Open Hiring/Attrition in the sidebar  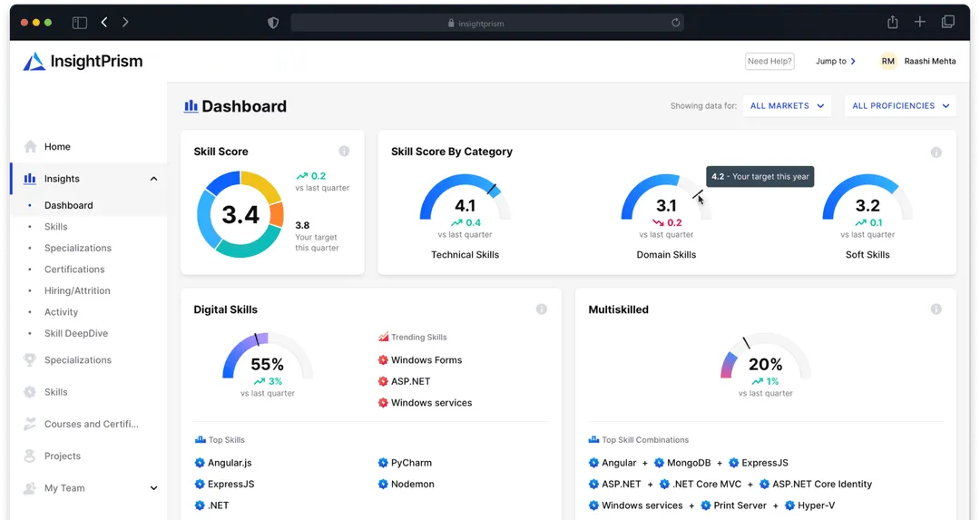point(77,291)
